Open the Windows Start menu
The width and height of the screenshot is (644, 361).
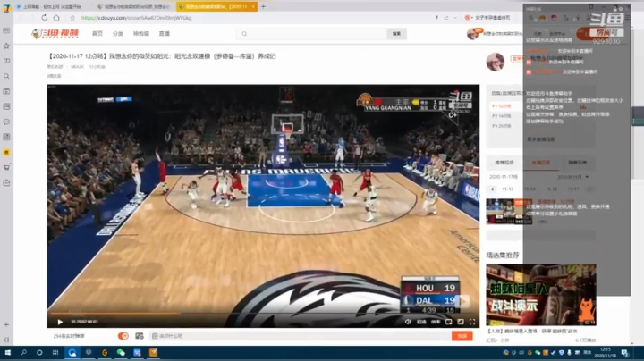click(x=7, y=353)
